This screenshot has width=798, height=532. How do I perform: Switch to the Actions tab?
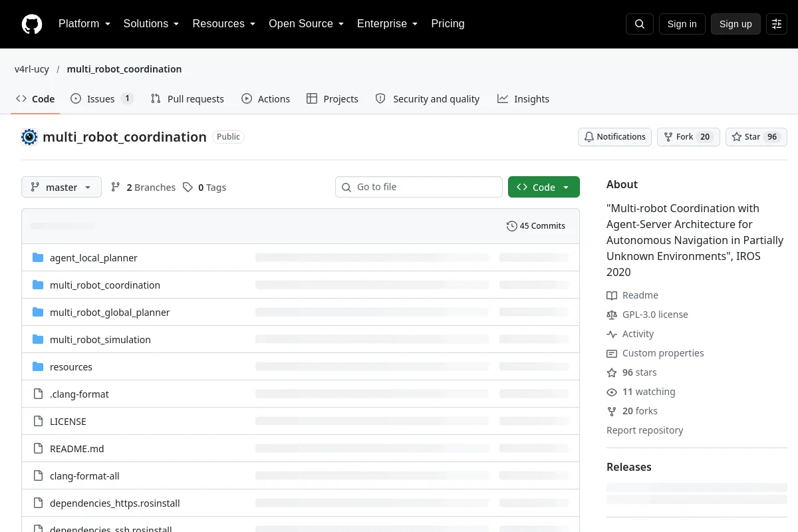(x=266, y=99)
